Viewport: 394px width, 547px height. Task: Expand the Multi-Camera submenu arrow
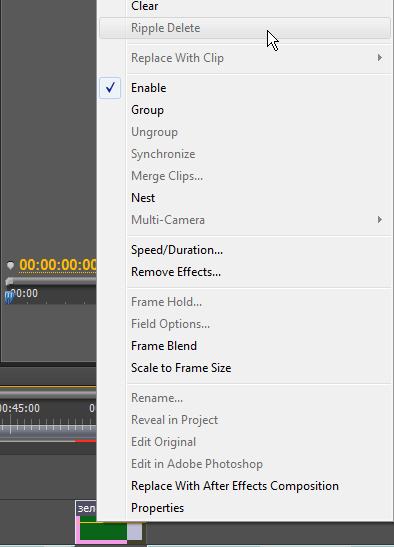click(380, 219)
